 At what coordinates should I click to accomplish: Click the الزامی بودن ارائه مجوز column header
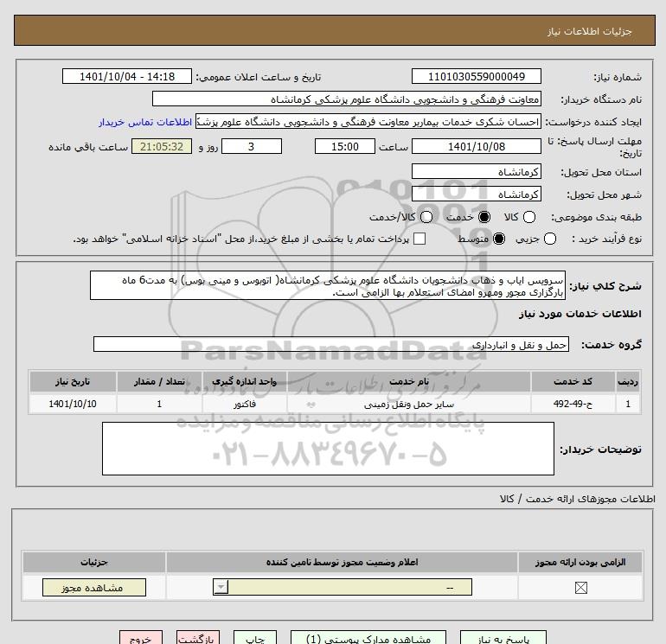(580, 562)
